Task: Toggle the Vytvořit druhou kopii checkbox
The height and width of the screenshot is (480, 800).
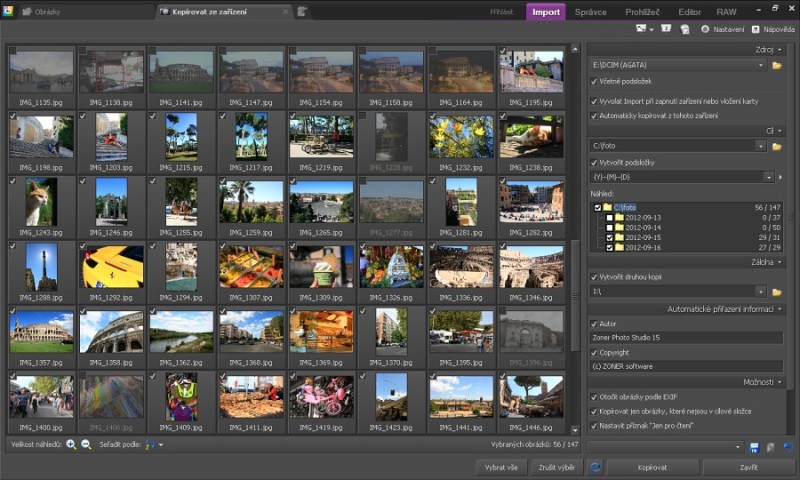Action: [x=594, y=277]
